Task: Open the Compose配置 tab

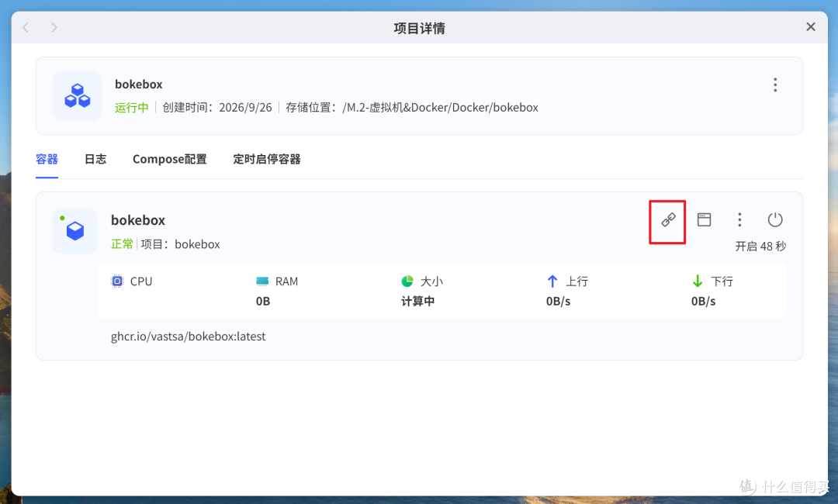Action: click(x=169, y=159)
